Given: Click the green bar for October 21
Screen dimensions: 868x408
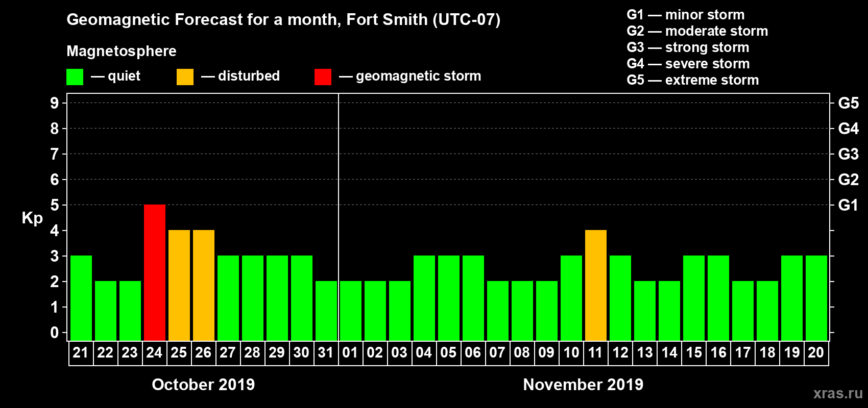Looking at the screenshot, I should (x=81, y=298).
